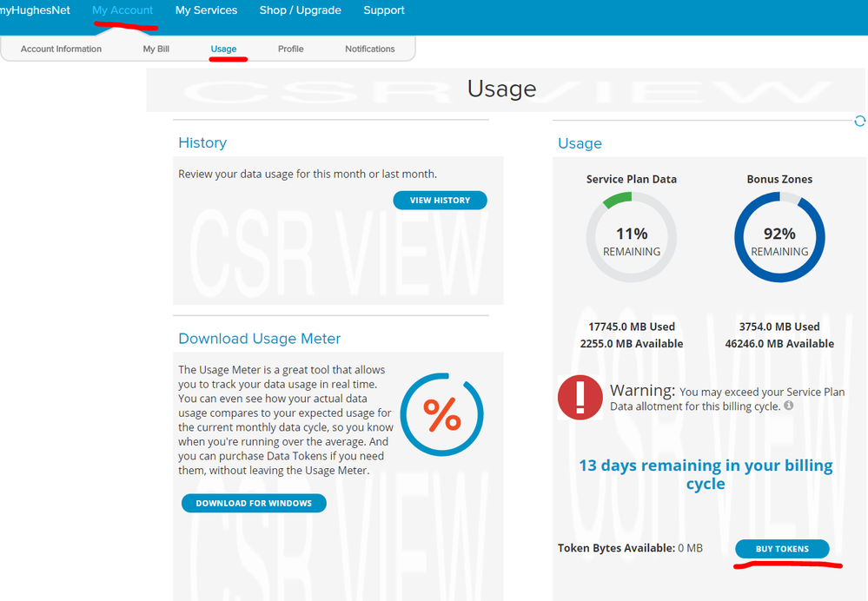Go to Shop / Upgrade menu
The width and height of the screenshot is (868, 601).
point(300,10)
